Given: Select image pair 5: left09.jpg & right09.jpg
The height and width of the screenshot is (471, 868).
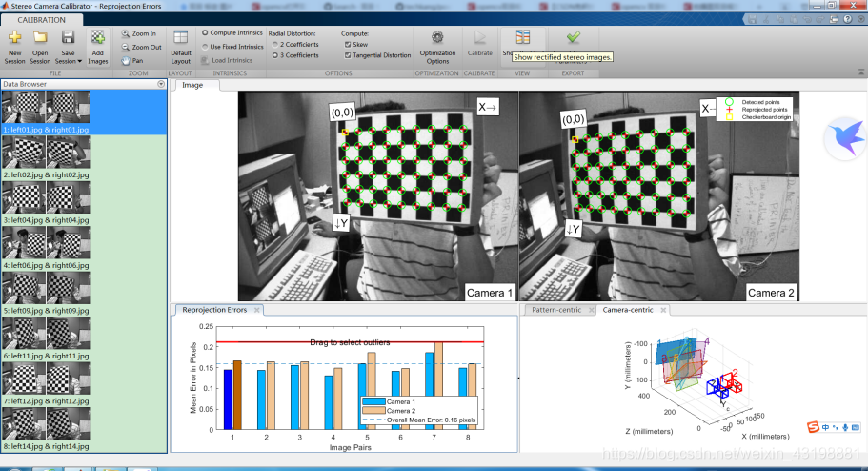Looking at the screenshot, I should pyautogui.click(x=84, y=294).
